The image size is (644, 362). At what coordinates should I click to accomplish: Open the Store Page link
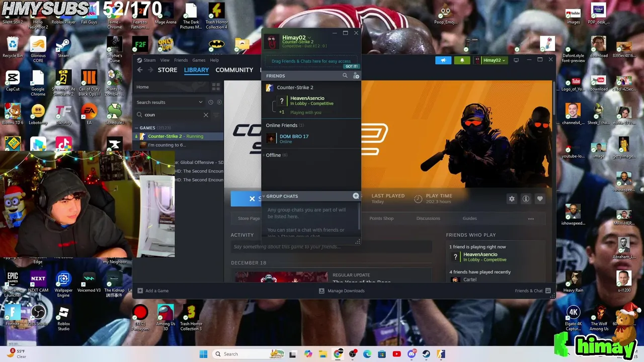249,218
